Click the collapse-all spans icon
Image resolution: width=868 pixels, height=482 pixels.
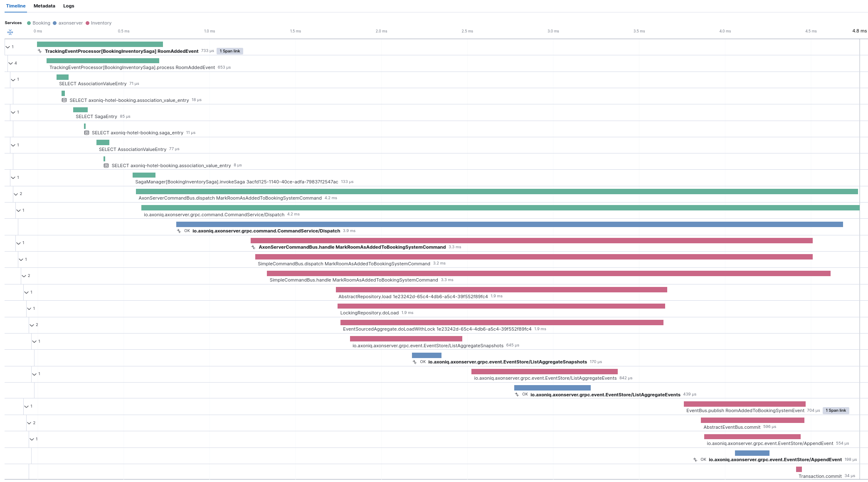(x=10, y=32)
